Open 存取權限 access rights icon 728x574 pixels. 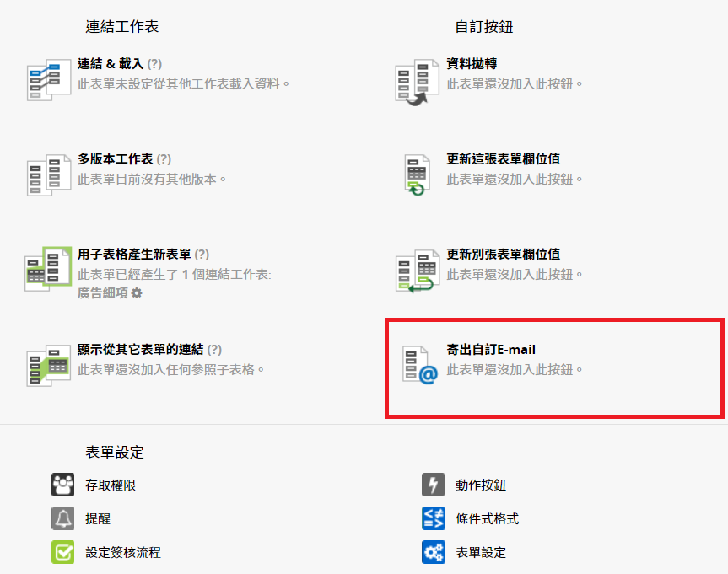[62, 485]
